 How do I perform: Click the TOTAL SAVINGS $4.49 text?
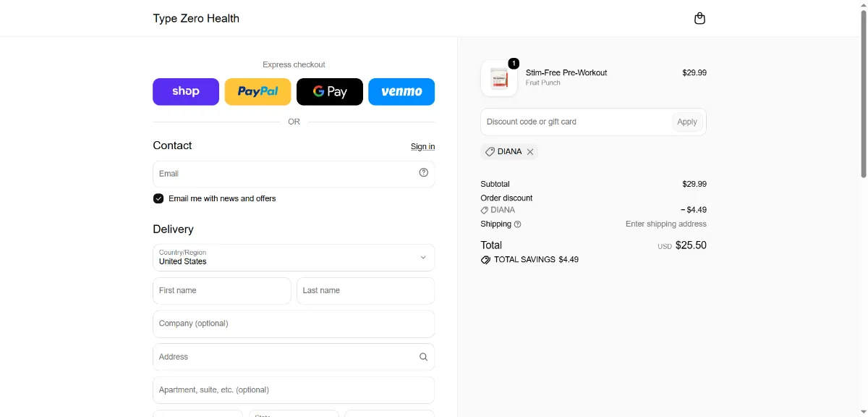click(x=536, y=260)
